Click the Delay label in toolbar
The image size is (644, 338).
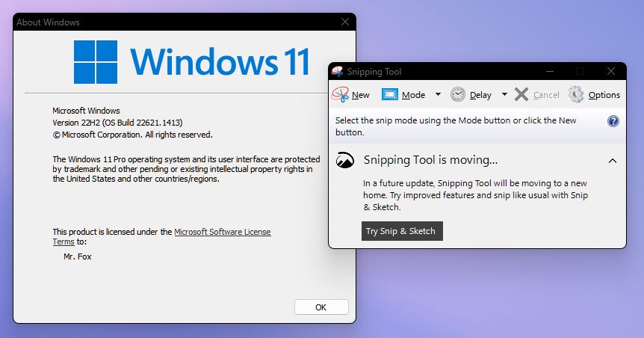tap(480, 95)
